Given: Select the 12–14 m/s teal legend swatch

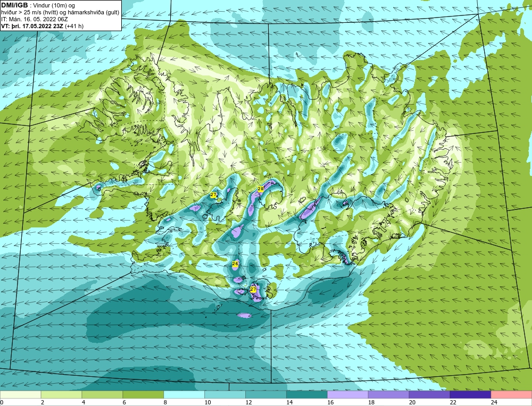Looking at the screenshot, I should point(265,394).
